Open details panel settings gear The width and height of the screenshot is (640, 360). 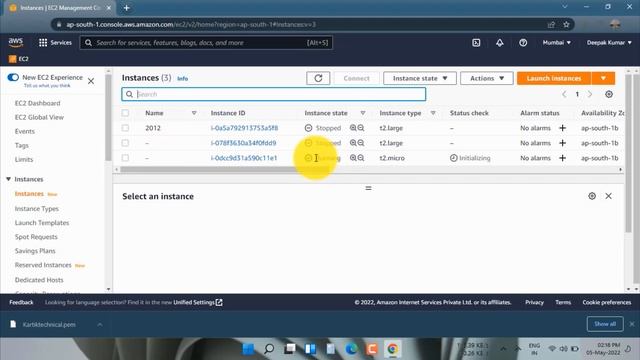pyautogui.click(x=592, y=196)
